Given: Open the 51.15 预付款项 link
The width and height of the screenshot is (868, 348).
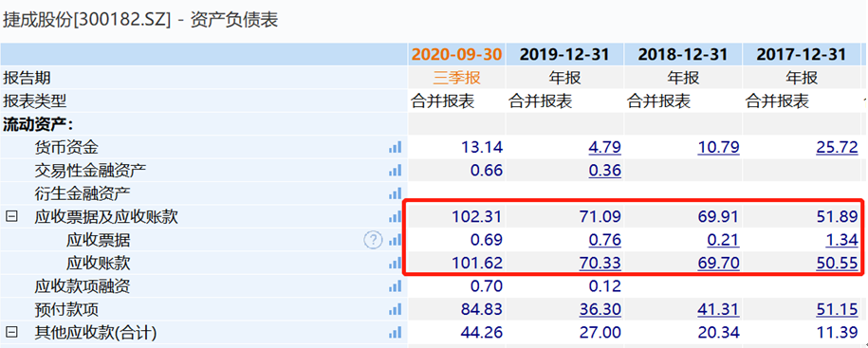Looking at the screenshot, I should coord(837,310).
